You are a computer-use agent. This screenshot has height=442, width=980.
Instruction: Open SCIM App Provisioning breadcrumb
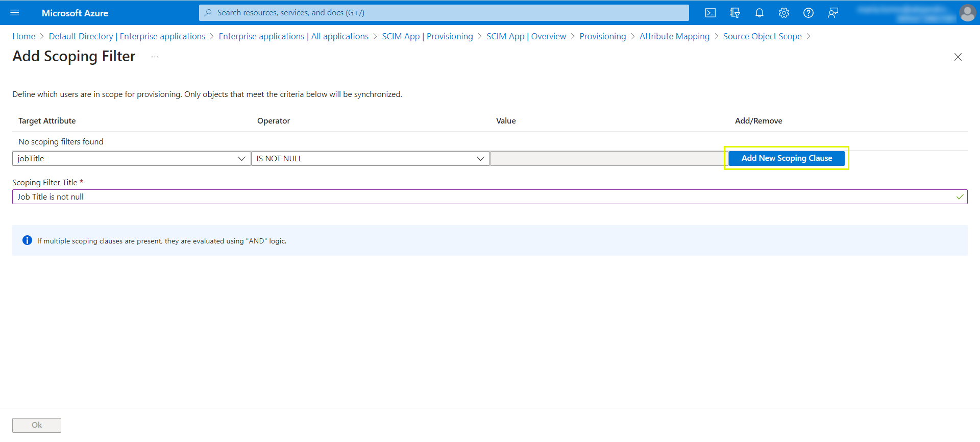427,36
